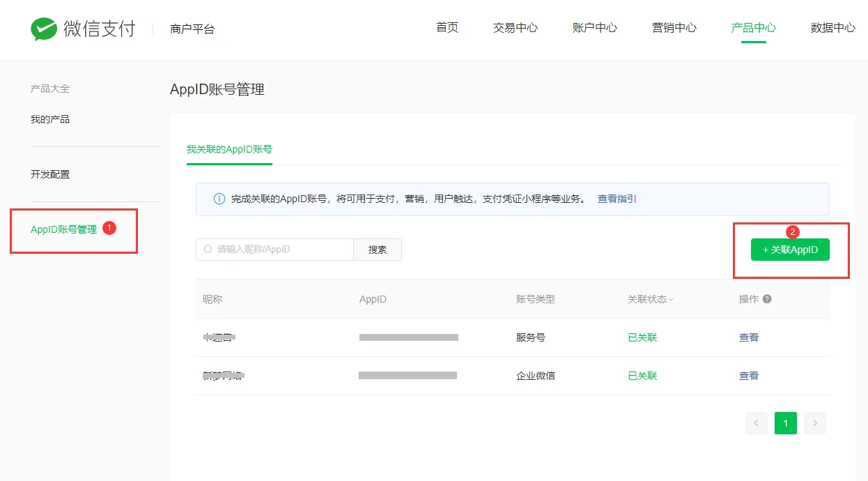Click the red badge 1 beside AppID账号管理
Screen dimensions: 868x481
point(110,227)
